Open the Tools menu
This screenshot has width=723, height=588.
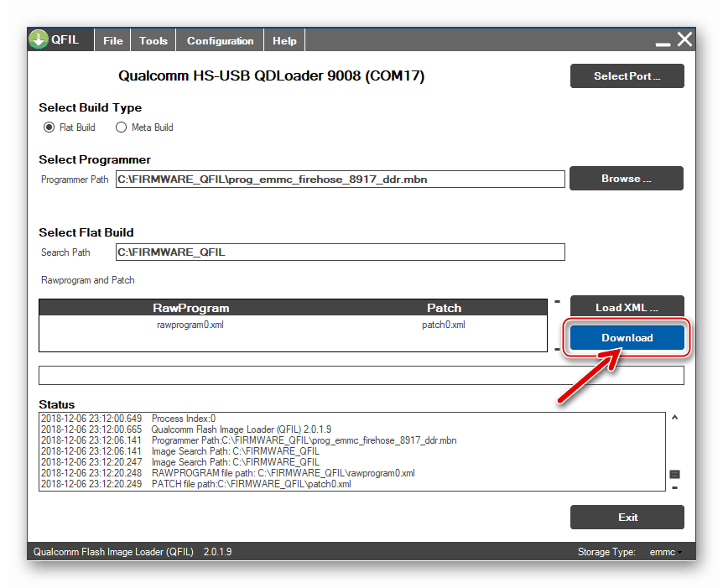153,40
